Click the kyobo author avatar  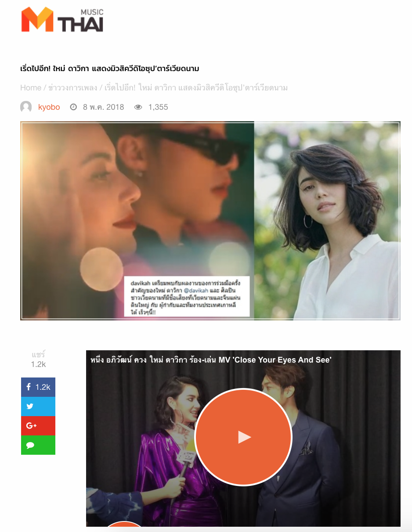26,107
